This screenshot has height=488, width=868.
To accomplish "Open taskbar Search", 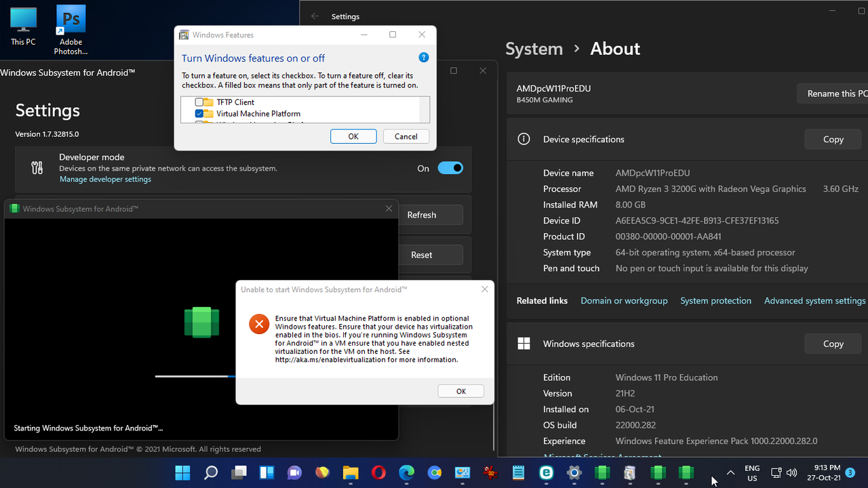I will tap(211, 472).
